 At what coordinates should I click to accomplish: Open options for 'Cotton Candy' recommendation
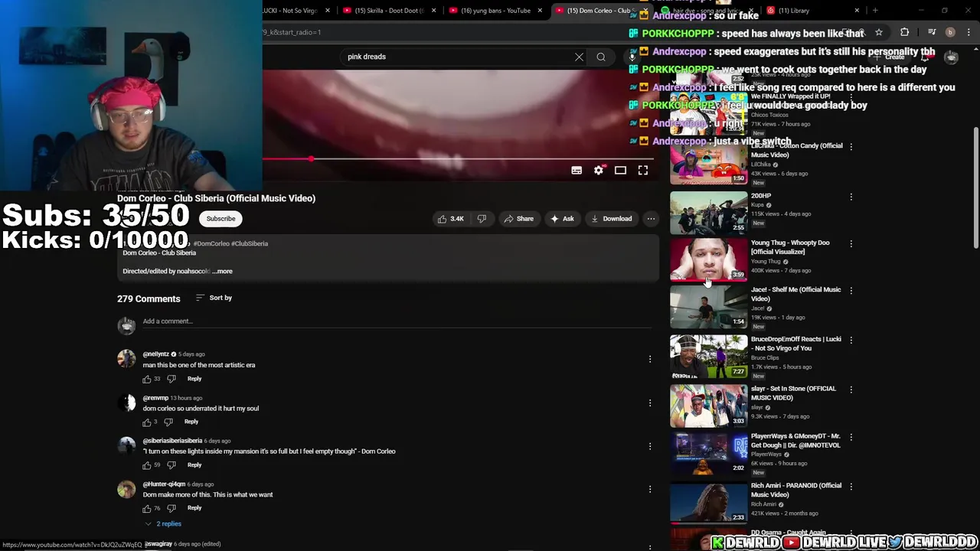pos(851,147)
